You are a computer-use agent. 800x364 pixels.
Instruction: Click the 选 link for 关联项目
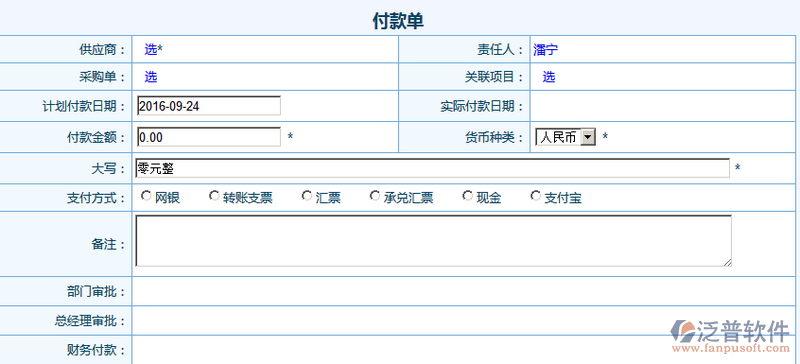click(x=548, y=77)
